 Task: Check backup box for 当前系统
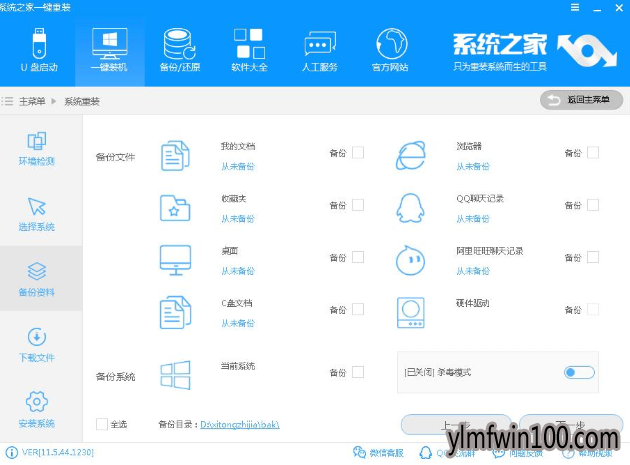coord(358,372)
